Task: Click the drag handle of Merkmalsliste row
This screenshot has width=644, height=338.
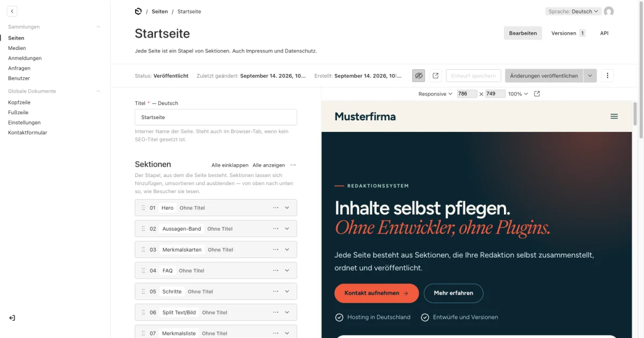Action: [x=143, y=333]
